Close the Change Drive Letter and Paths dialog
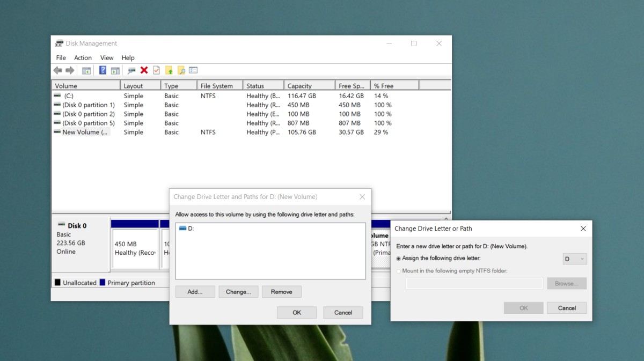644x361 pixels. coord(362,197)
